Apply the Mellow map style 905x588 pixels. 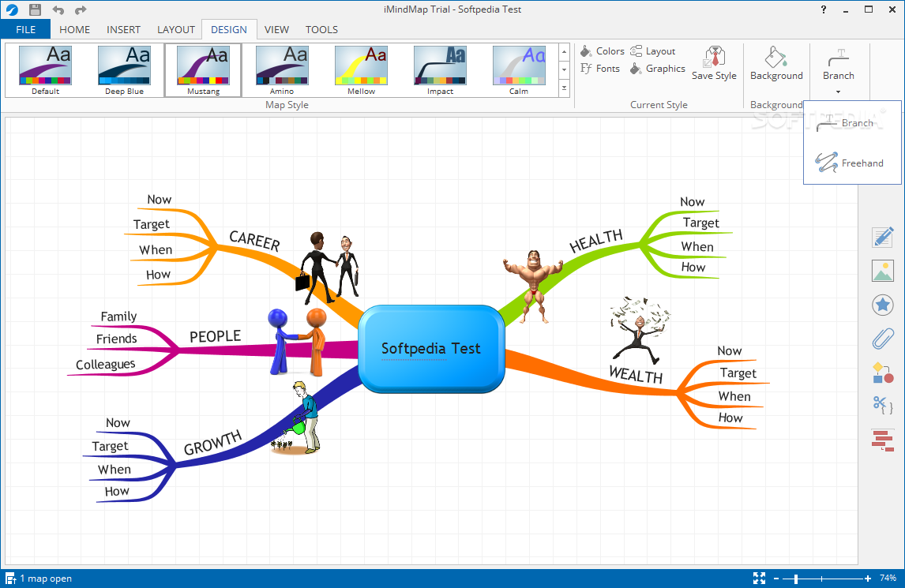click(362, 69)
